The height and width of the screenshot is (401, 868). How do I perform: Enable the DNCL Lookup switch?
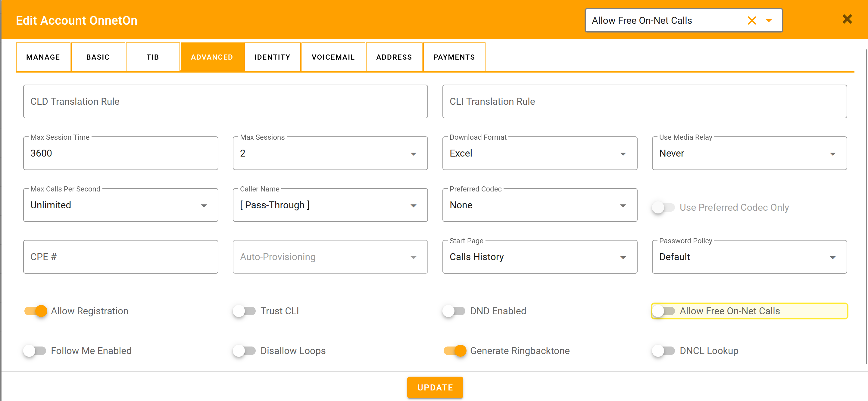pos(663,350)
